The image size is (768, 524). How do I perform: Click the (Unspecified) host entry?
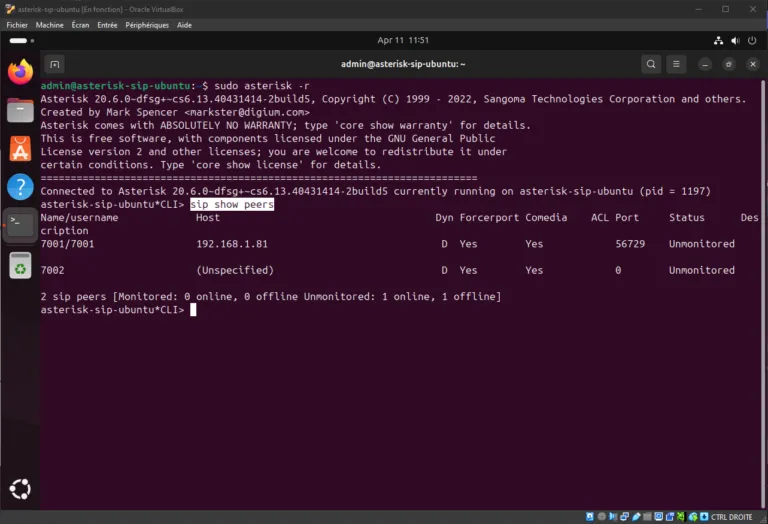(x=235, y=270)
